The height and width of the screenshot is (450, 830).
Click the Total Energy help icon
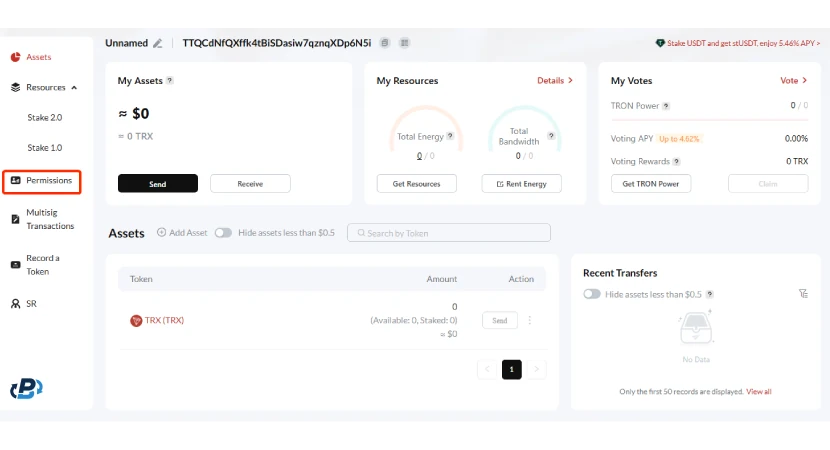450,136
